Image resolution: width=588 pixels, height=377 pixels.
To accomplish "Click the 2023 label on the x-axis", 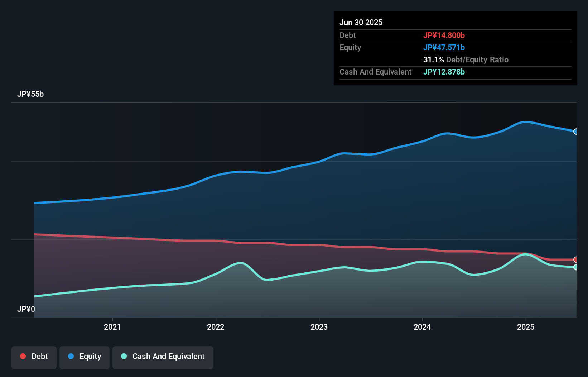I will [x=320, y=327].
